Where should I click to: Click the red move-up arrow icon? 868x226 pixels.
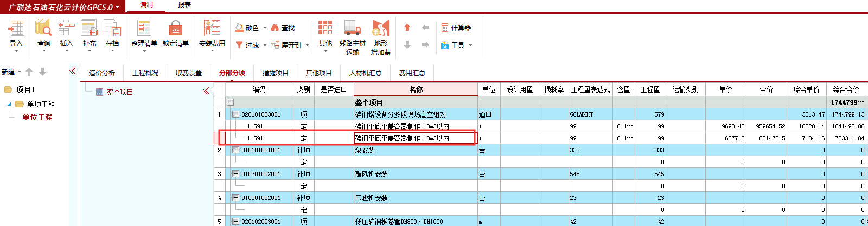click(407, 28)
